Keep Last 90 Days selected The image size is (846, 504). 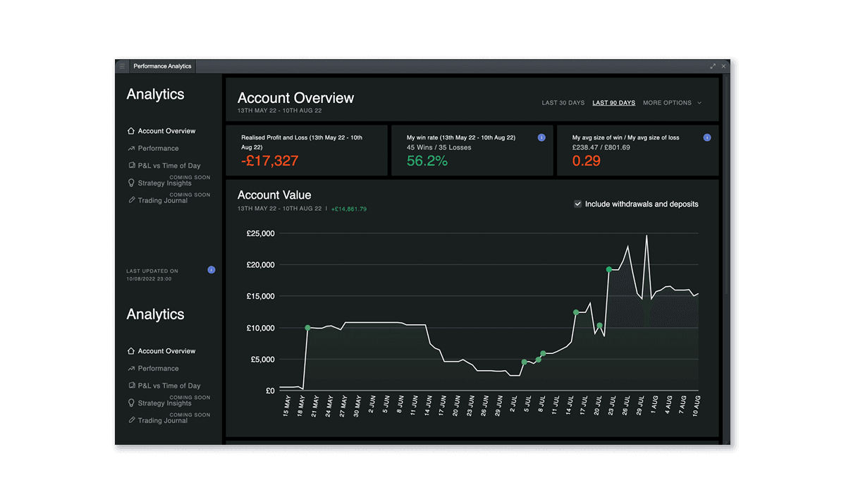point(613,103)
